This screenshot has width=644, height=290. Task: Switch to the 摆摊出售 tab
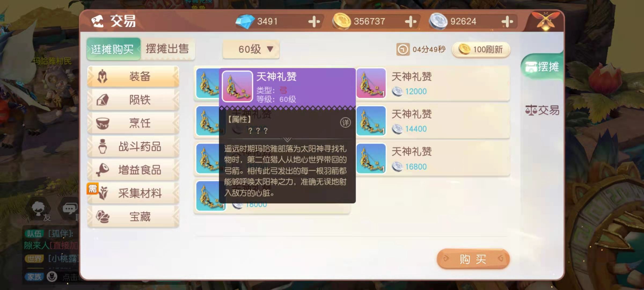tap(167, 49)
